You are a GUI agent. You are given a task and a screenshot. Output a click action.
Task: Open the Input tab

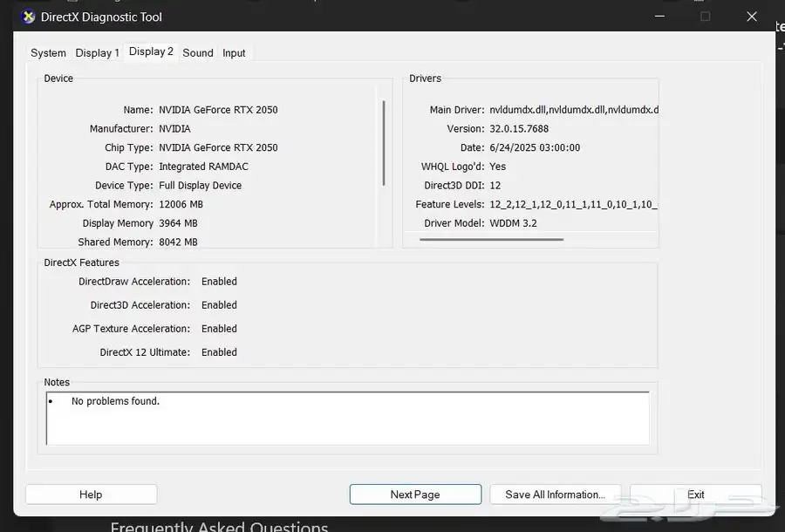[234, 53]
